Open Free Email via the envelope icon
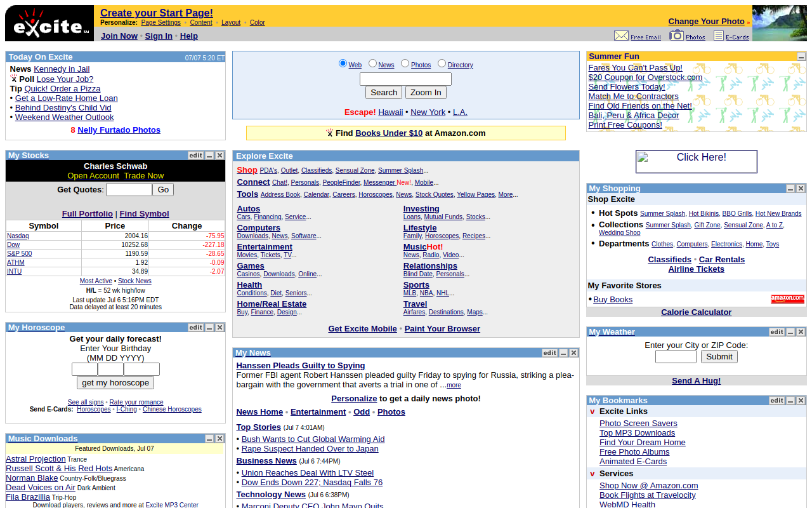 [x=622, y=35]
